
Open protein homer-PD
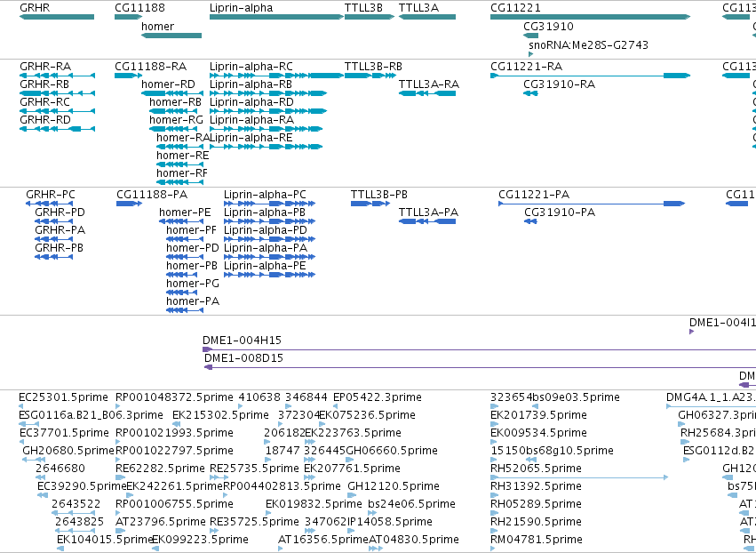pos(193,249)
